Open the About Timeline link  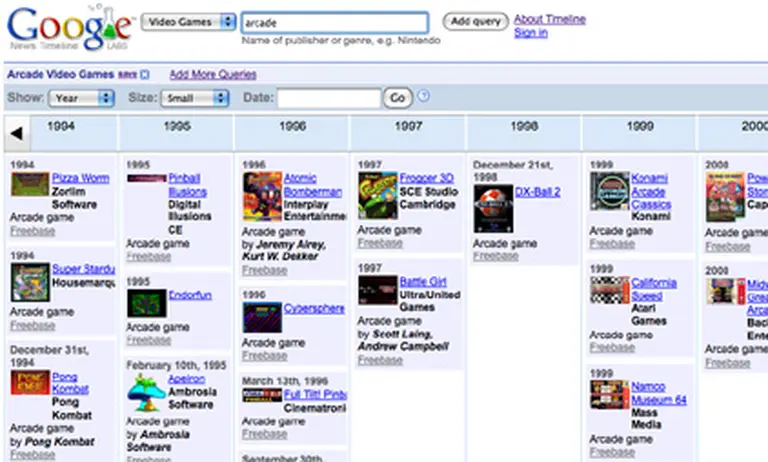point(549,19)
